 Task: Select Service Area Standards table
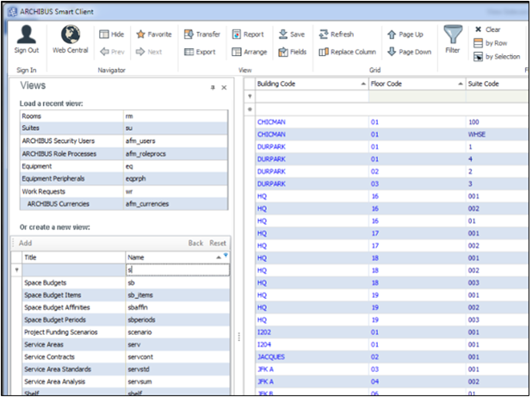tap(127, 369)
